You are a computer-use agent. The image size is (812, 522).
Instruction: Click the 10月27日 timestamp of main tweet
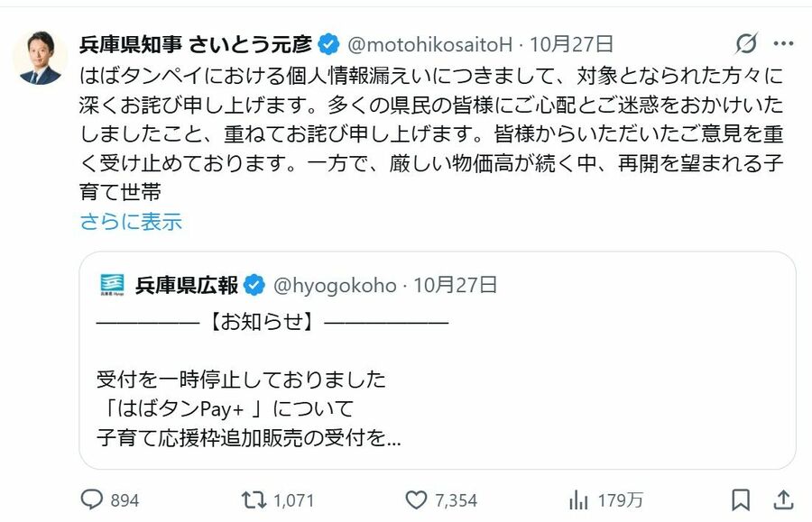572,43
